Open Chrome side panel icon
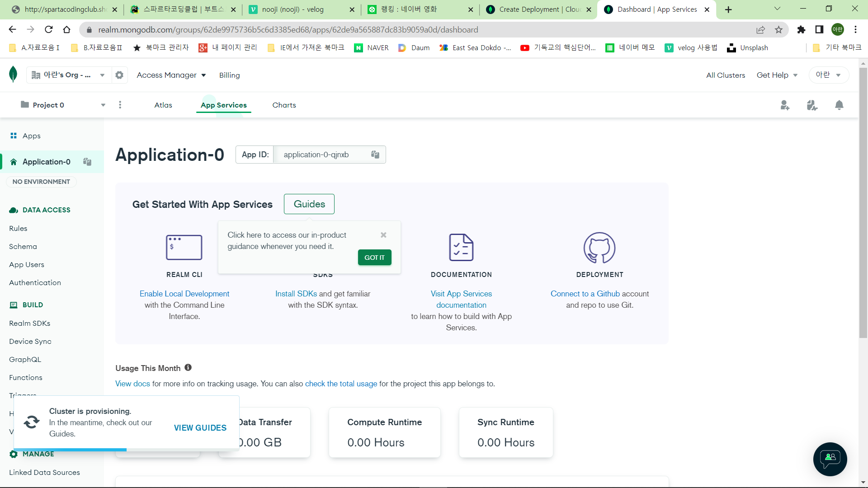The width and height of the screenshot is (868, 488). pyautogui.click(x=819, y=30)
